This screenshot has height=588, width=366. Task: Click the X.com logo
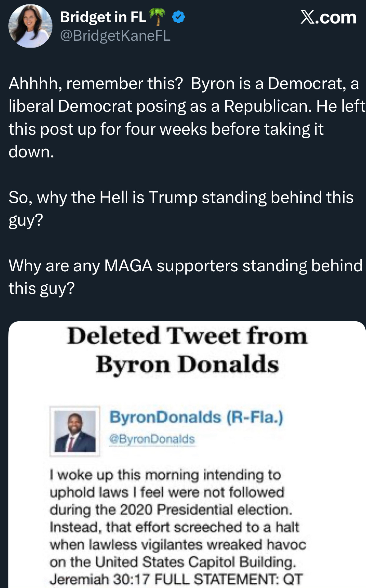[x=328, y=17]
